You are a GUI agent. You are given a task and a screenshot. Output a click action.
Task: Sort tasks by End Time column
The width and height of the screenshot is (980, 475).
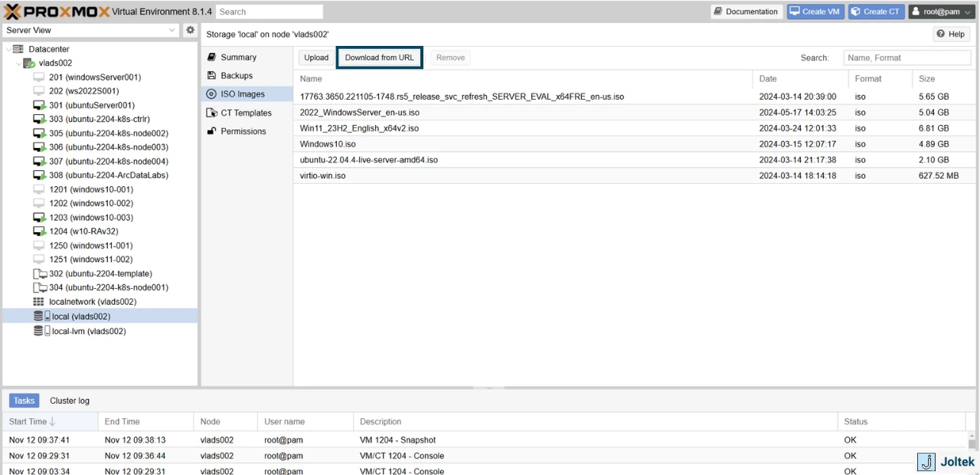tap(145, 421)
